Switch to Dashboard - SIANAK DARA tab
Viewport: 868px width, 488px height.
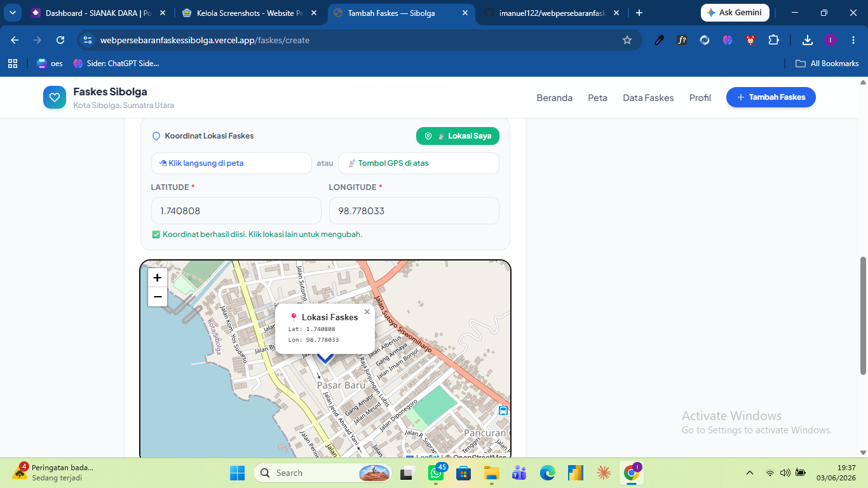point(98,13)
